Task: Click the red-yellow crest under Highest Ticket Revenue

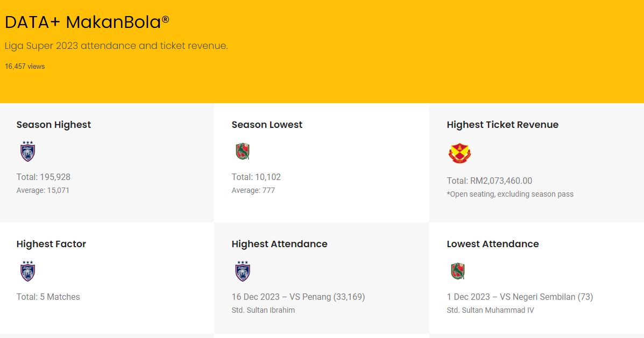Action: click(x=459, y=154)
